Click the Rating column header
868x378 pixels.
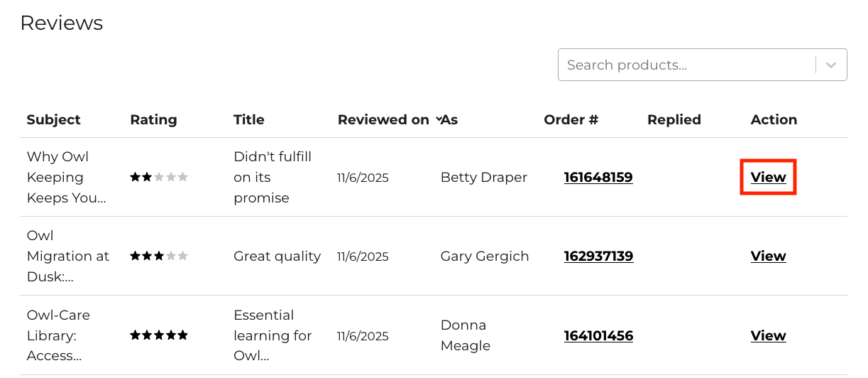coord(153,119)
